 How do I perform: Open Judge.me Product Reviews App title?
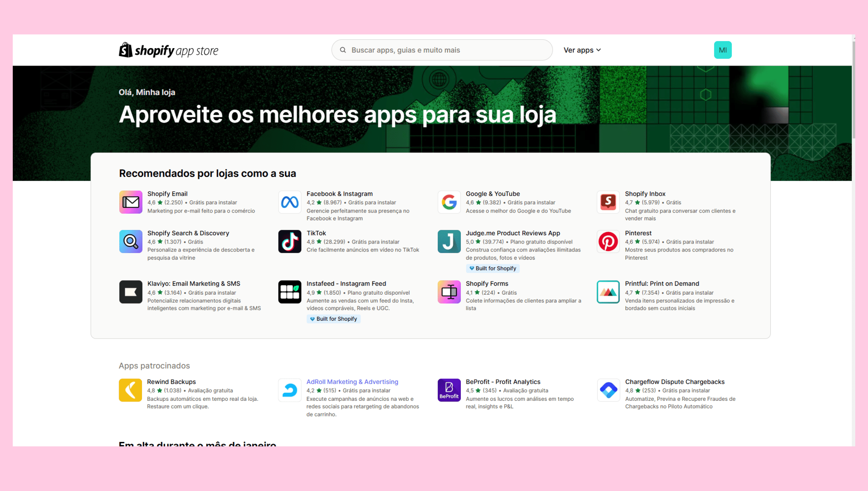(513, 233)
